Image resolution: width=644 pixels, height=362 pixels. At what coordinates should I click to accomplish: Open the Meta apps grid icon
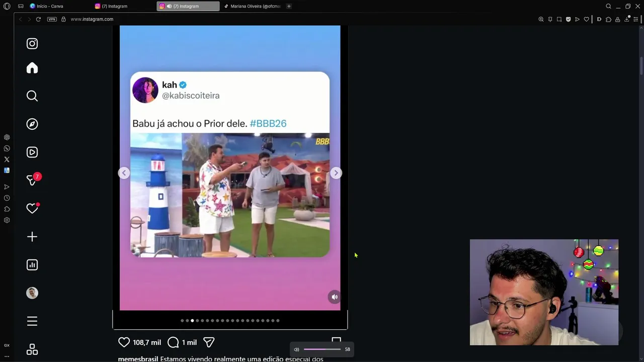point(32,349)
